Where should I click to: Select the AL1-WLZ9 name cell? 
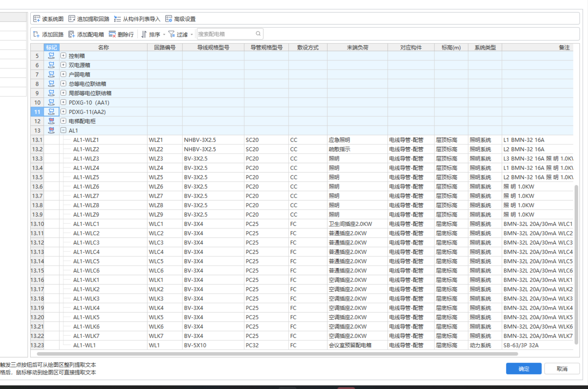pyautogui.click(x=103, y=214)
